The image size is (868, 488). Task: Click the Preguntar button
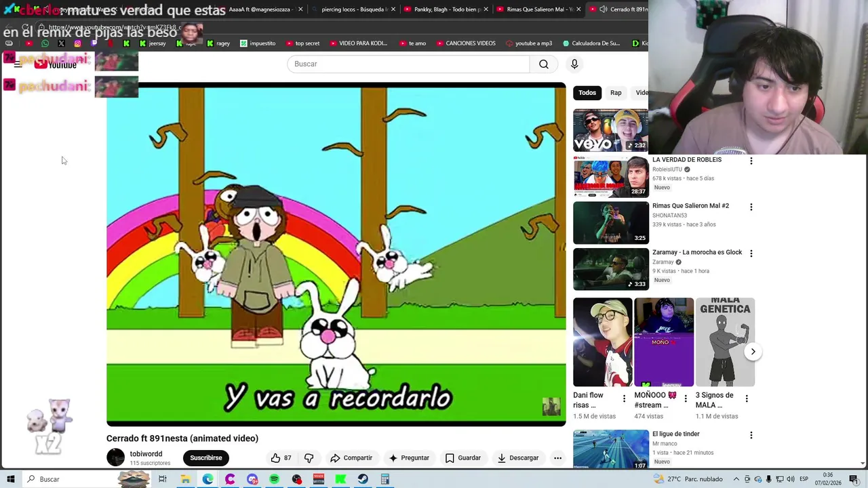(409, 458)
